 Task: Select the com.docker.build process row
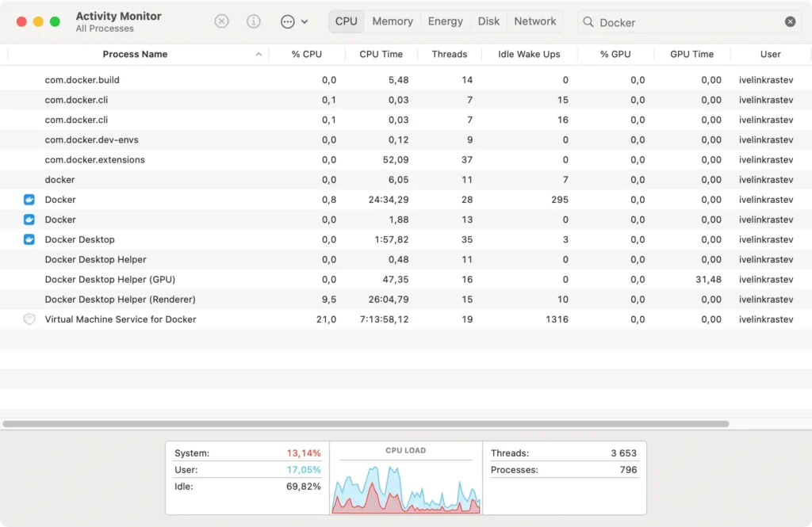(x=406, y=80)
